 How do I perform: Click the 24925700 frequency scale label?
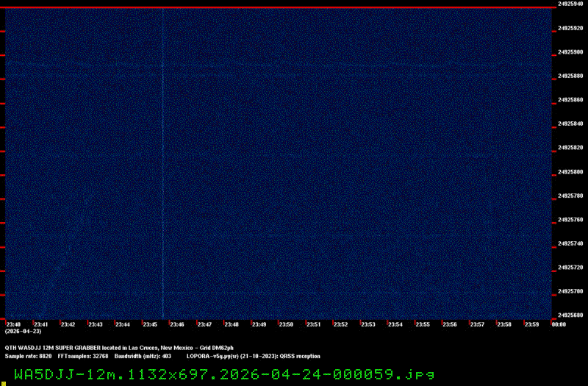(x=570, y=292)
